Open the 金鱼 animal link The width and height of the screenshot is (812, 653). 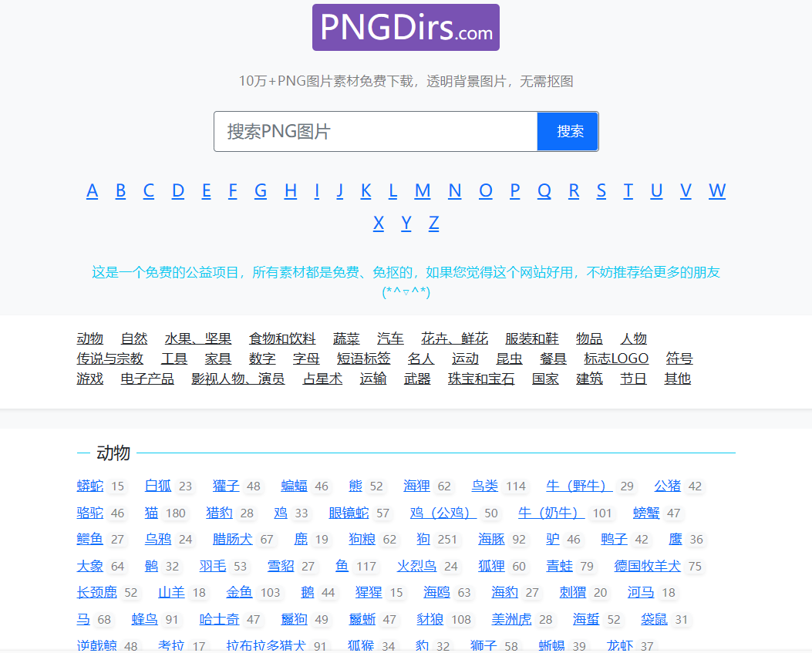coord(239,592)
